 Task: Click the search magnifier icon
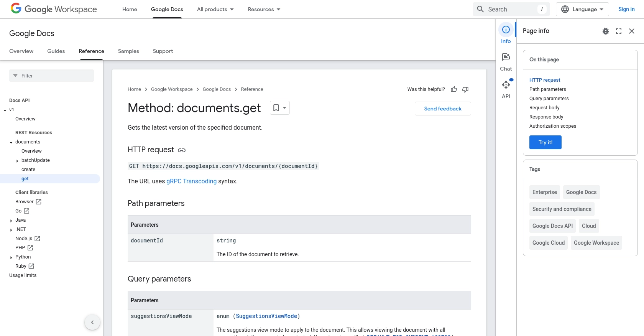(480, 9)
